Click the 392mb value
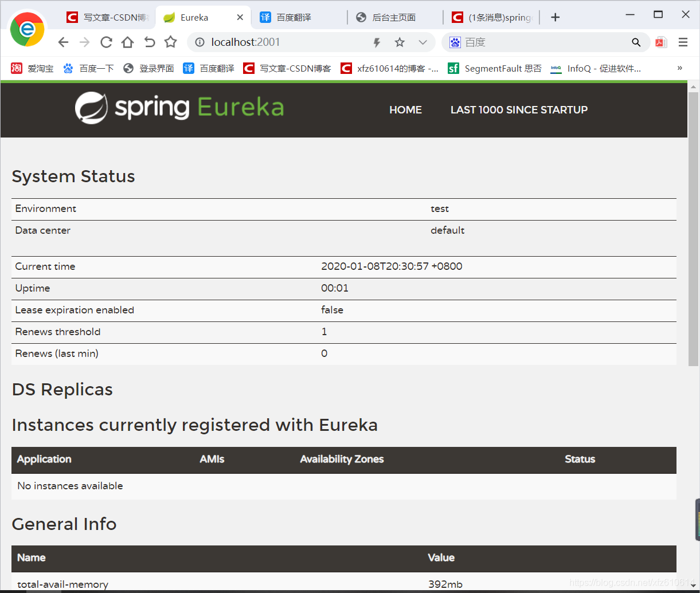700x593 pixels. (x=445, y=584)
